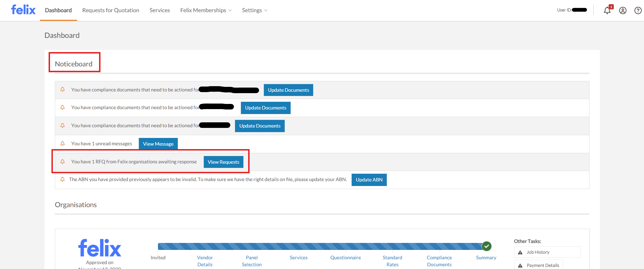Image resolution: width=644 pixels, height=269 pixels.
Task: Open Requests for Quotation tab
Action: coord(111,10)
